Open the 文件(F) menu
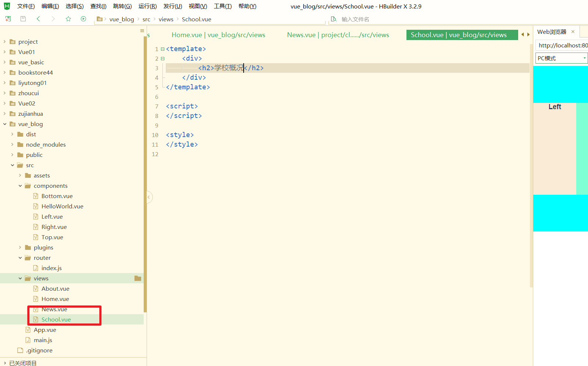The width and height of the screenshot is (588, 366). click(26, 6)
